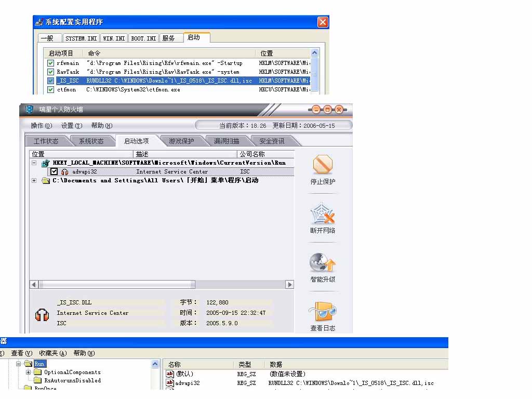Open the 收藏夹(A) menu in registry editor

pos(53,353)
